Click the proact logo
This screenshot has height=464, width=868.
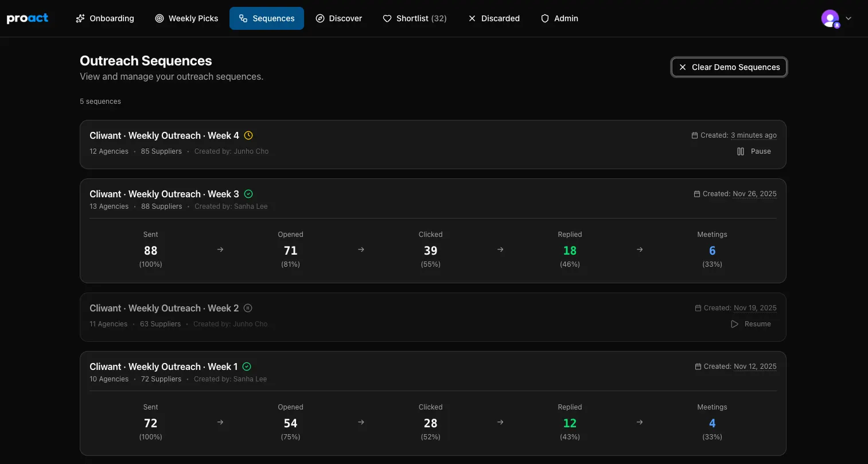[x=27, y=18]
